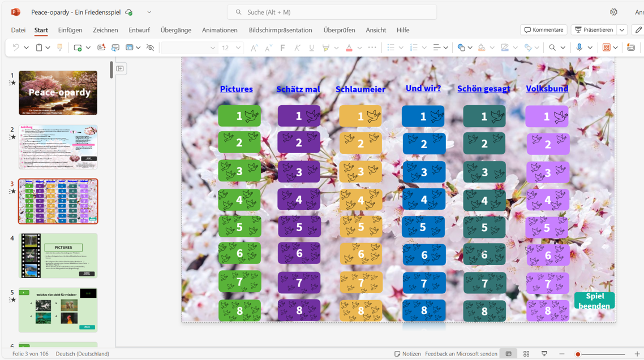The width and height of the screenshot is (644, 360).
Task: Click the Shapes insert icon
Action: pyautogui.click(x=461, y=48)
